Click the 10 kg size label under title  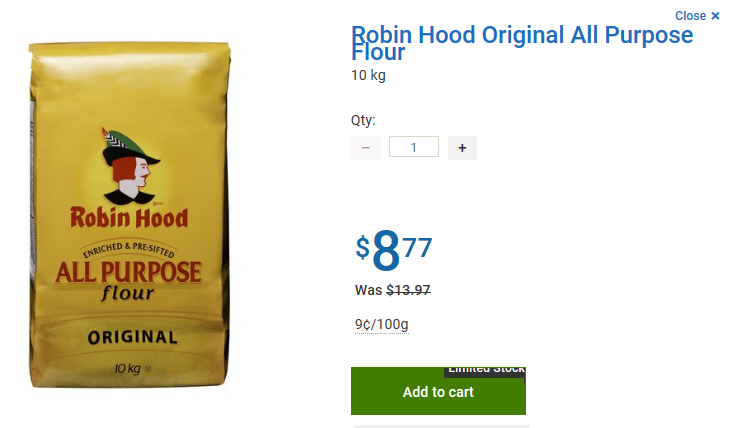pyautogui.click(x=368, y=75)
